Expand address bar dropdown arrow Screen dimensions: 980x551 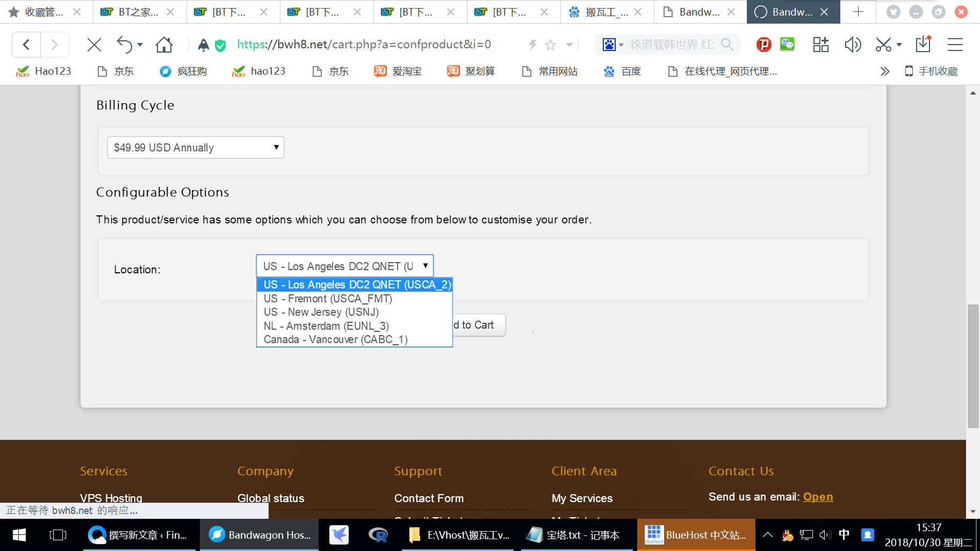tap(570, 45)
